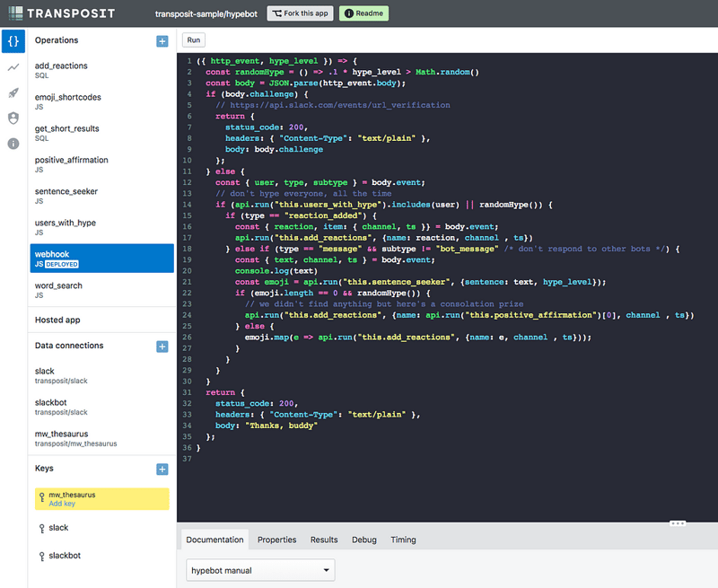
Task: Run the current operation
Action: 194,39
